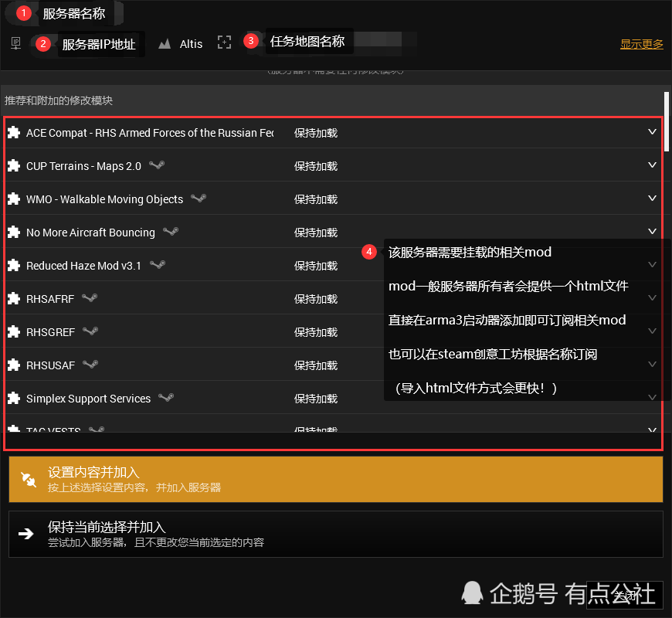Open Steam link icon for CUP Terrains - Maps 2.0
This screenshot has width=672, height=618.
[157, 165]
